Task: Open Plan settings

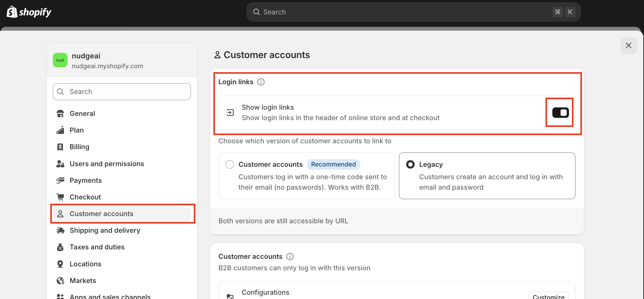Action: click(122, 130)
